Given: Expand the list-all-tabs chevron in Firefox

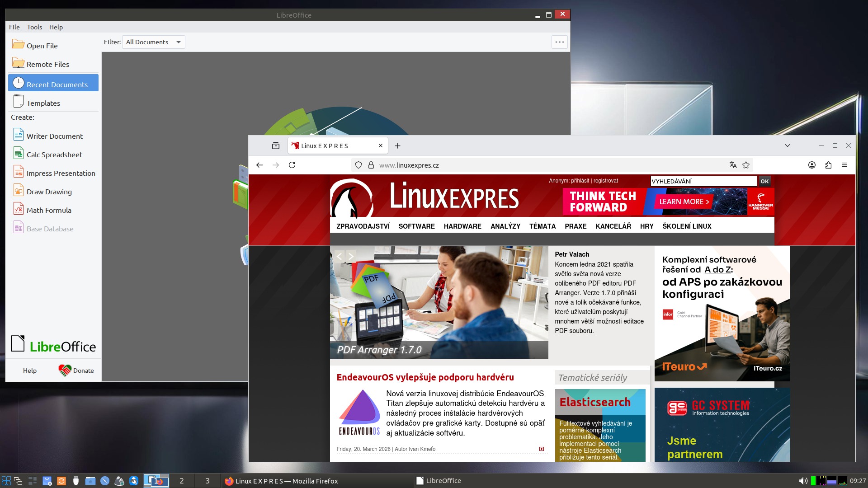Looking at the screenshot, I should click(x=787, y=145).
